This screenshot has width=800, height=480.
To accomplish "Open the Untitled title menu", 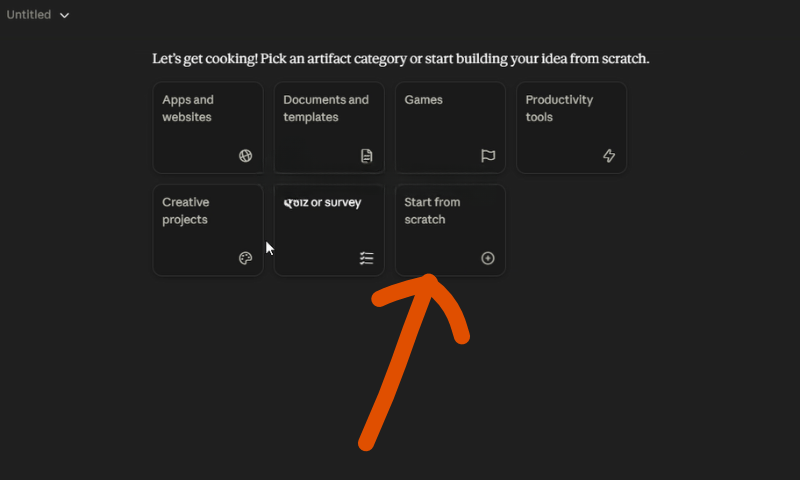I will tap(37, 15).
